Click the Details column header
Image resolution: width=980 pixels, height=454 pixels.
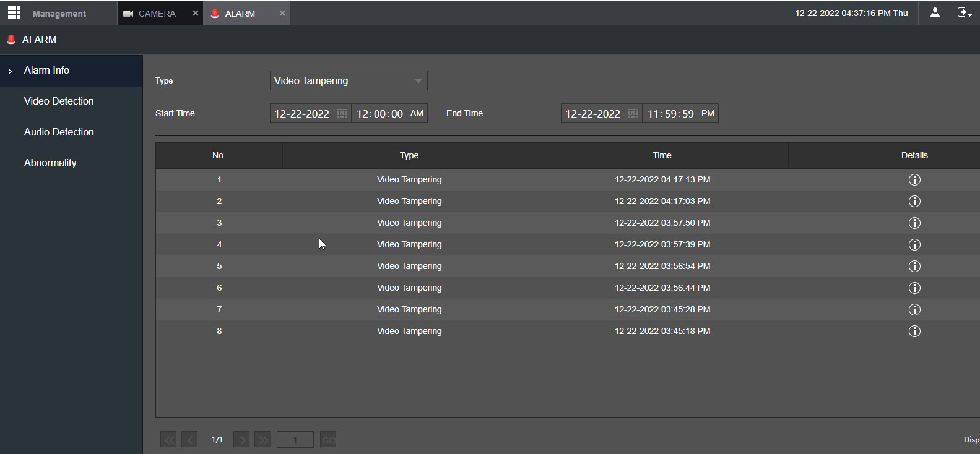(x=914, y=155)
